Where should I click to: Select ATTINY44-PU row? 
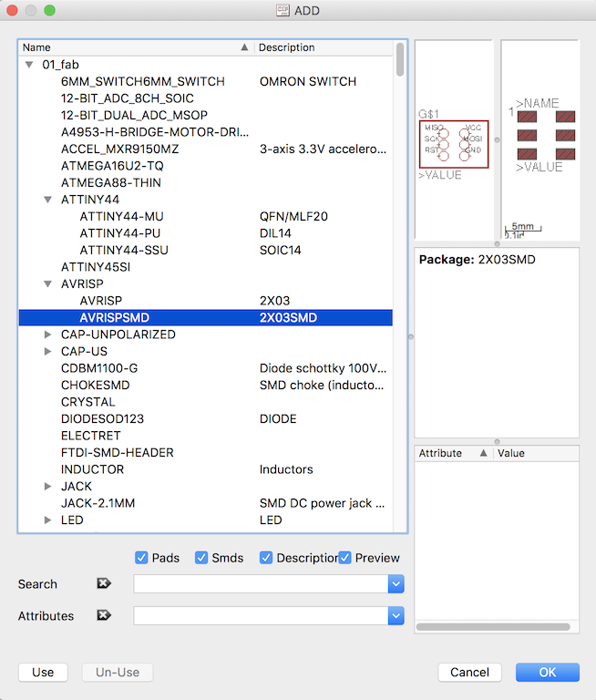point(205,233)
